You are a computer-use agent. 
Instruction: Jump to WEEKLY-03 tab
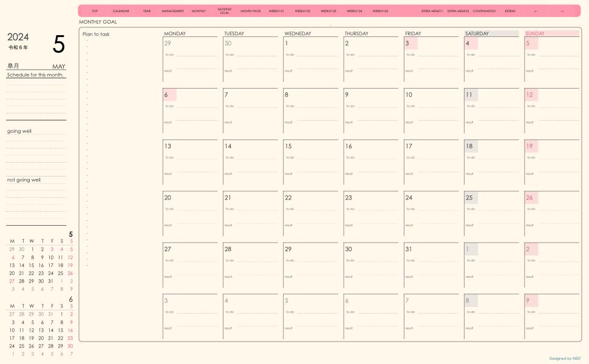(x=329, y=12)
